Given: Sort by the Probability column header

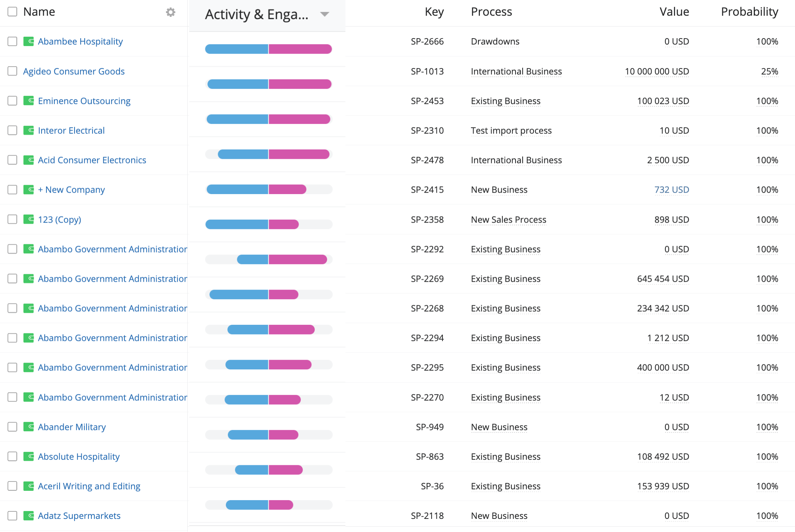Looking at the screenshot, I should (749, 12).
